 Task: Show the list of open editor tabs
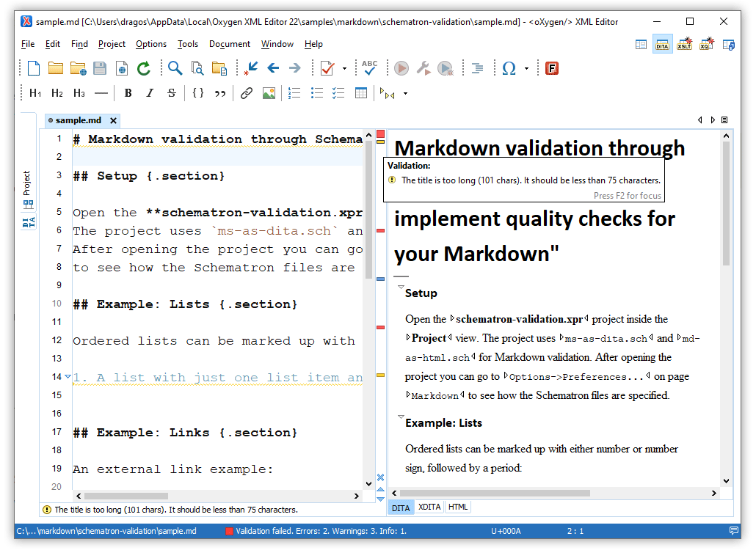coord(724,120)
